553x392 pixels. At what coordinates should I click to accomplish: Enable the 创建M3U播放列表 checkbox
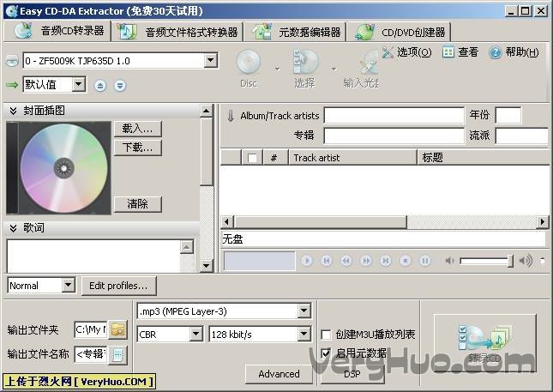326,335
